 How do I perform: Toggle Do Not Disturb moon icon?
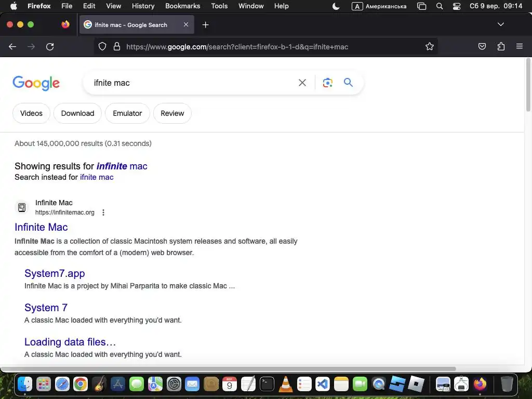click(336, 6)
